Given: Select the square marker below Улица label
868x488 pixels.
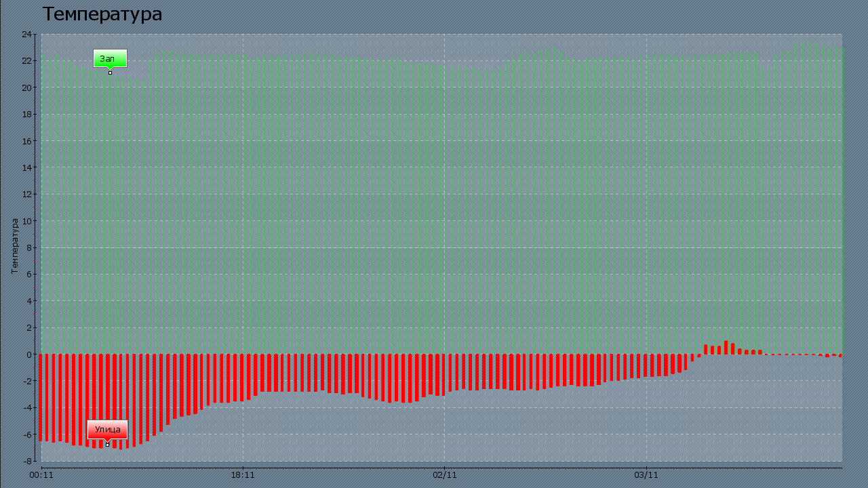Looking at the screenshot, I should [107, 445].
